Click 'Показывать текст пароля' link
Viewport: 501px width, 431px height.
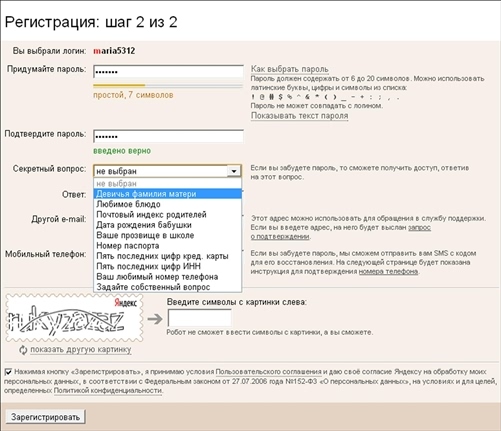point(299,116)
